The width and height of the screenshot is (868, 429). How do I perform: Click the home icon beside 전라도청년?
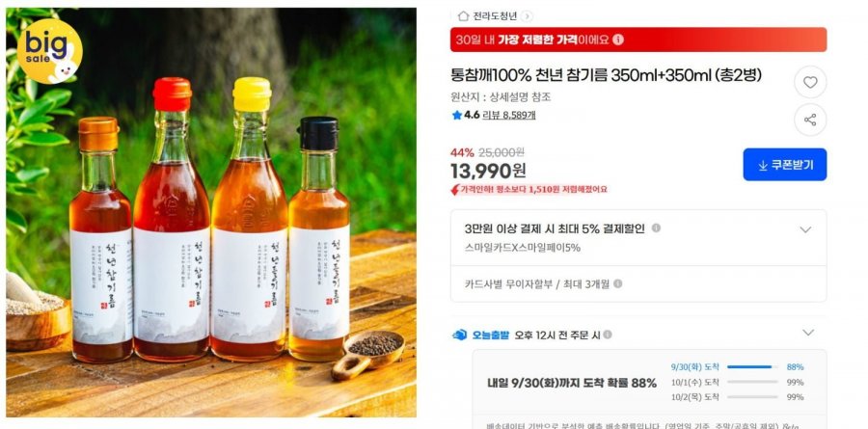click(463, 16)
